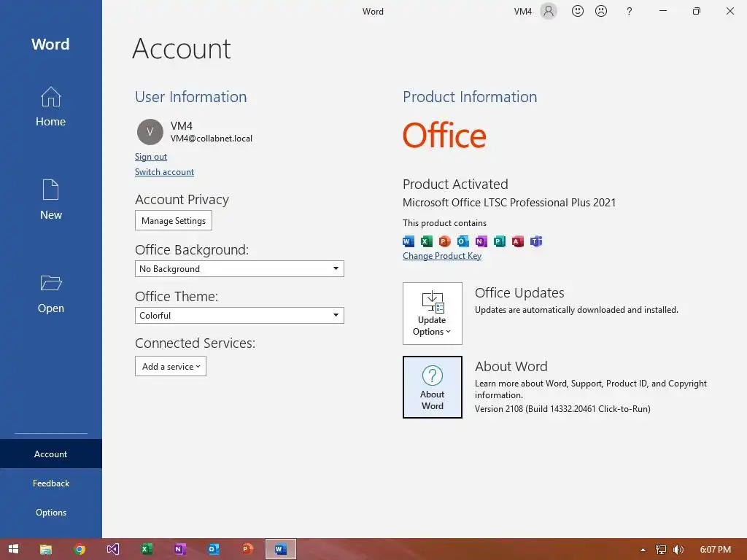Click Microsoft Office LTSC Professional Plus 2021 text
747x560 pixels.
(508, 203)
